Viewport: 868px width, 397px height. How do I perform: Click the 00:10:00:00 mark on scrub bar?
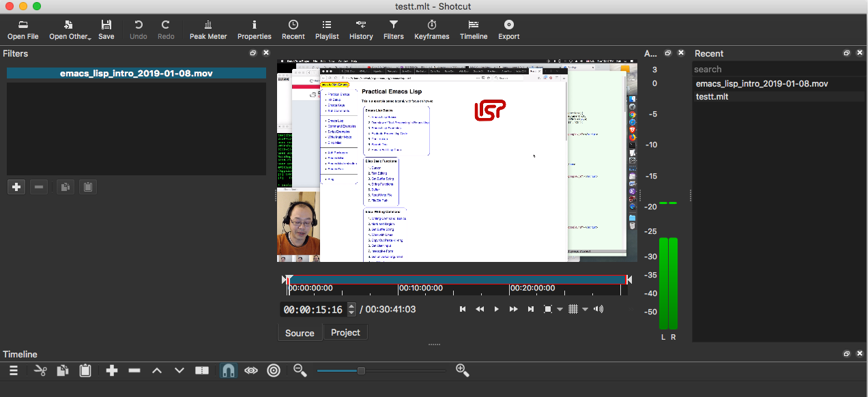pyautogui.click(x=420, y=289)
